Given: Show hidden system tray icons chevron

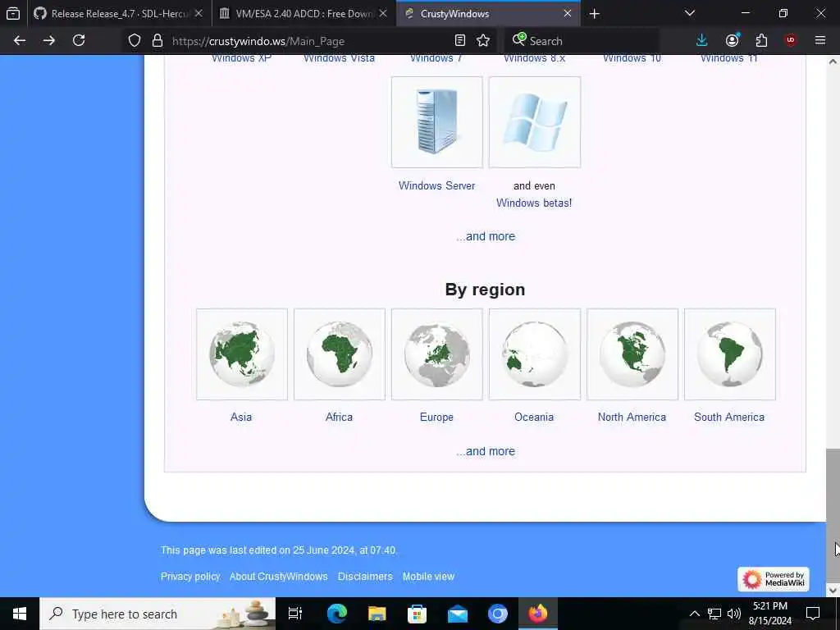Looking at the screenshot, I should pos(694,614).
